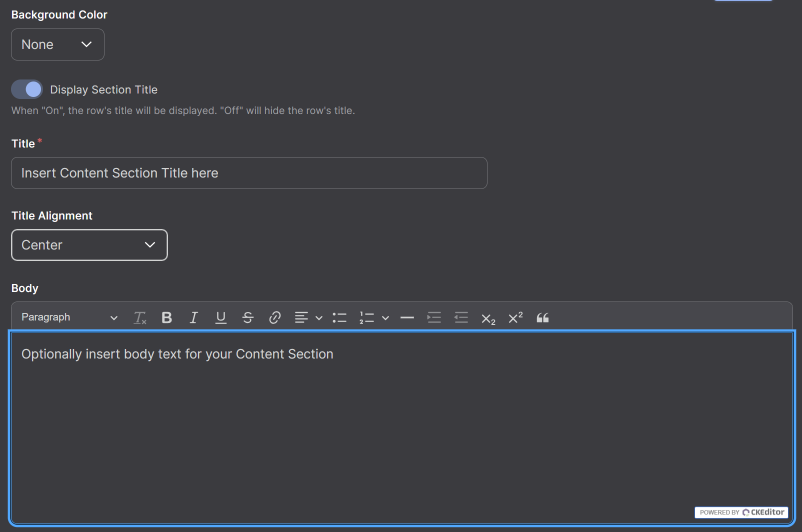This screenshot has height=532, width=802.
Task: Click the Title input field
Action: 249,173
